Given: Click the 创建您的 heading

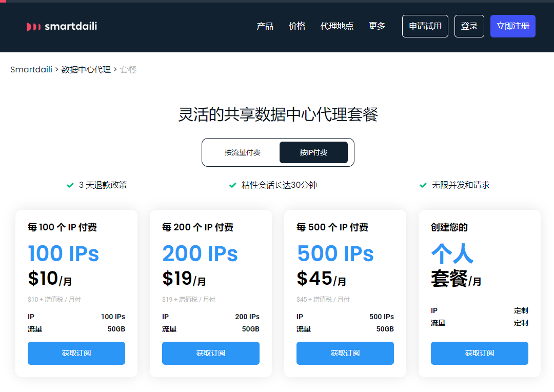Looking at the screenshot, I should pyautogui.click(x=449, y=227).
